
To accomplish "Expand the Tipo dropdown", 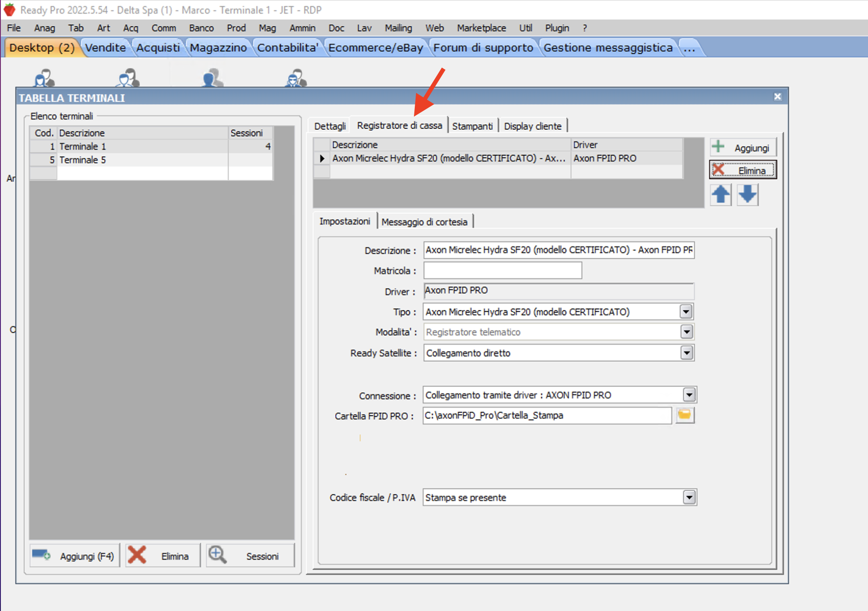I will pos(686,311).
